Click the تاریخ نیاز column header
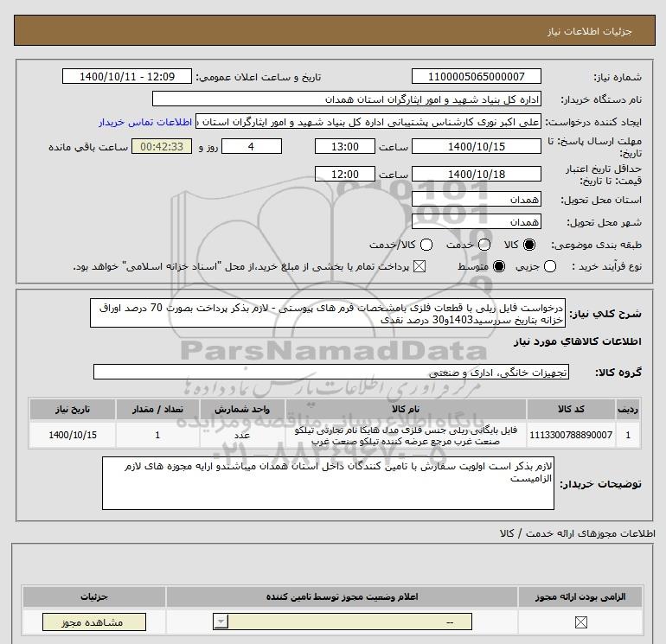 tap(73, 409)
